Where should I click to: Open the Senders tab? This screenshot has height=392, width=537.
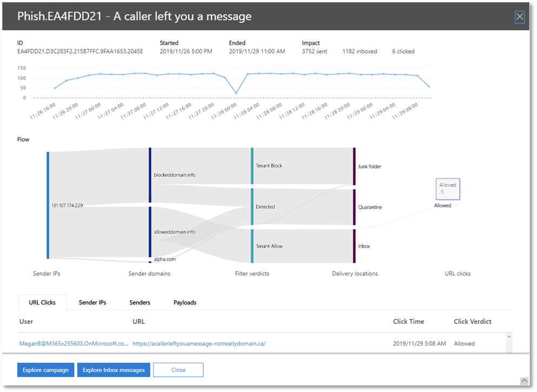pos(140,302)
